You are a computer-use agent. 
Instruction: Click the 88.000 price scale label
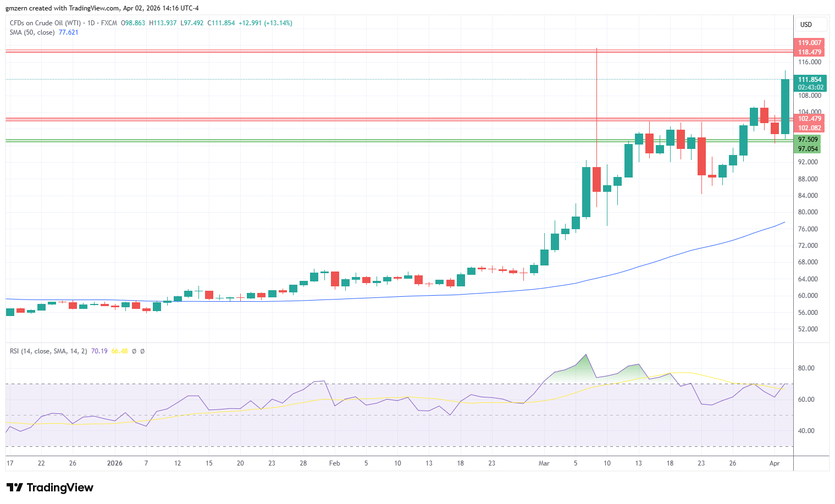(808, 179)
